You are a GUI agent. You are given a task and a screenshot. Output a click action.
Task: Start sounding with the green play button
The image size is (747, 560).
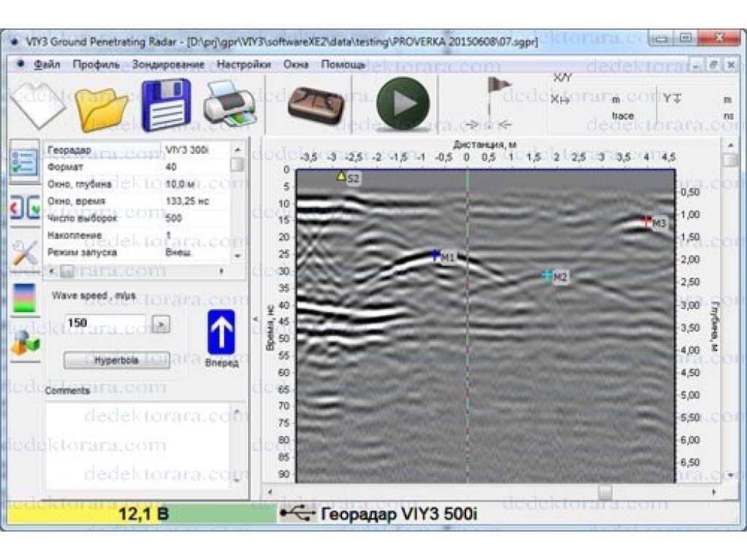(x=403, y=104)
